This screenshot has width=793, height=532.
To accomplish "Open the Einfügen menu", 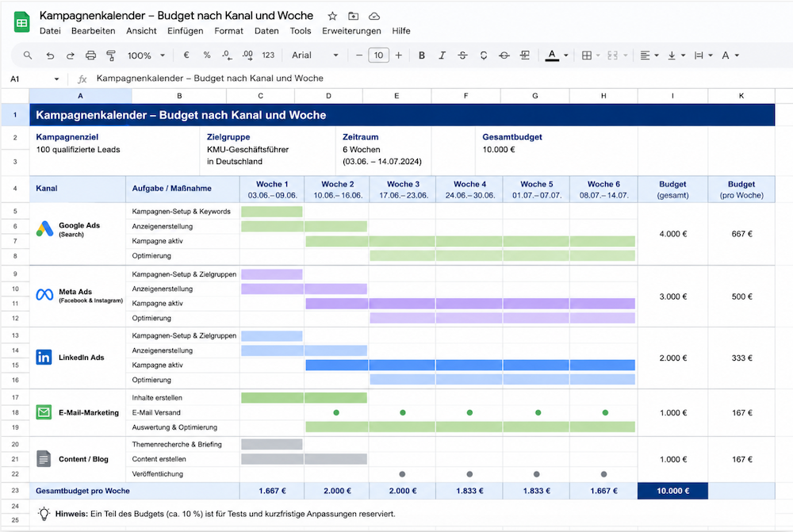I will [x=185, y=31].
